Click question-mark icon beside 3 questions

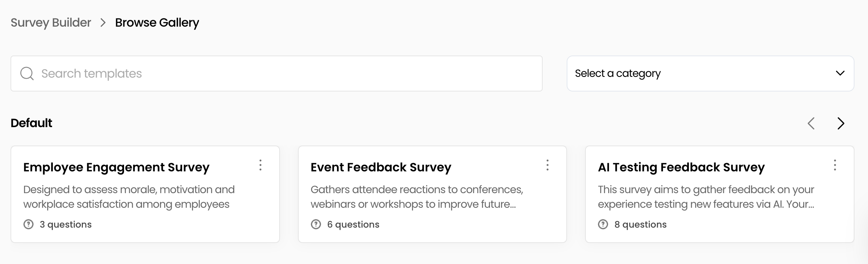click(28, 224)
